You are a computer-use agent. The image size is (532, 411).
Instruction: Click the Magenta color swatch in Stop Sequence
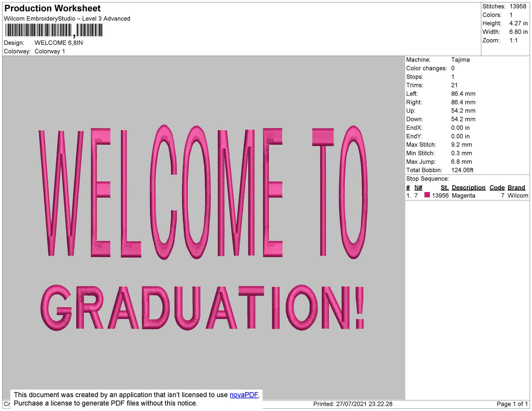(x=427, y=195)
